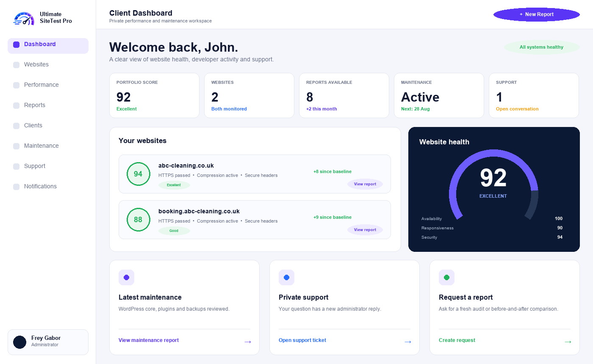The image size is (593, 364).
Task: Click the Maintenance Active stat card
Action: pyautogui.click(x=439, y=96)
